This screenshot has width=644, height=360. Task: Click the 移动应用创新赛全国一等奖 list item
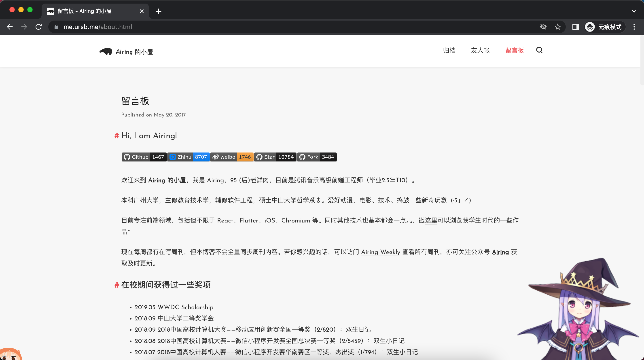[x=252, y=330]
